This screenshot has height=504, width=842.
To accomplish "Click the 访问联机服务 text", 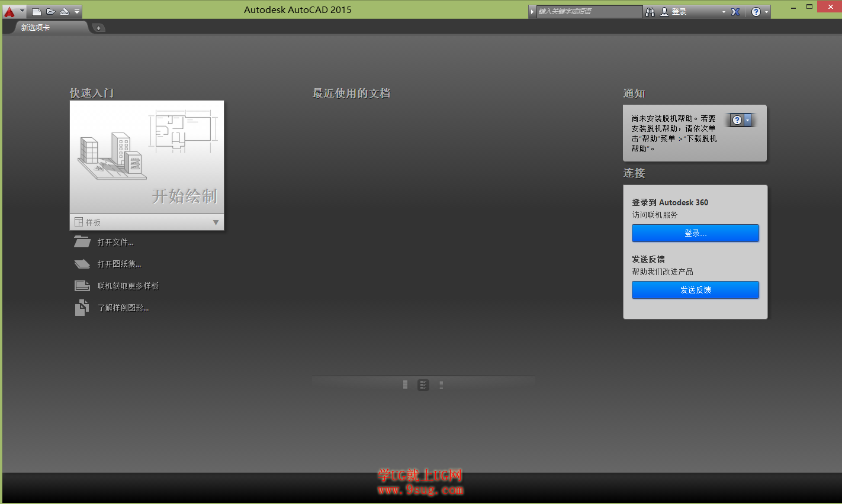I will point(655,215).
